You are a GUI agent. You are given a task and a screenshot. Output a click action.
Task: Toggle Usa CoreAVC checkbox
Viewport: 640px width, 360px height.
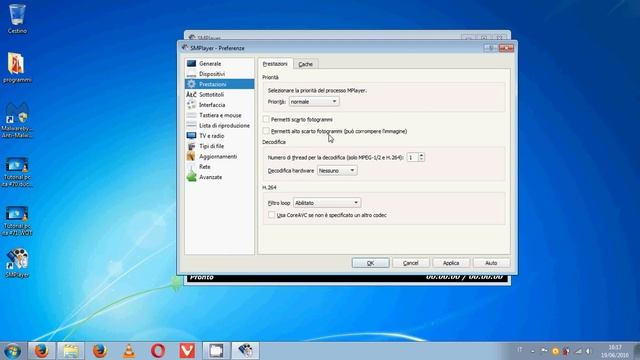[271, 215]
